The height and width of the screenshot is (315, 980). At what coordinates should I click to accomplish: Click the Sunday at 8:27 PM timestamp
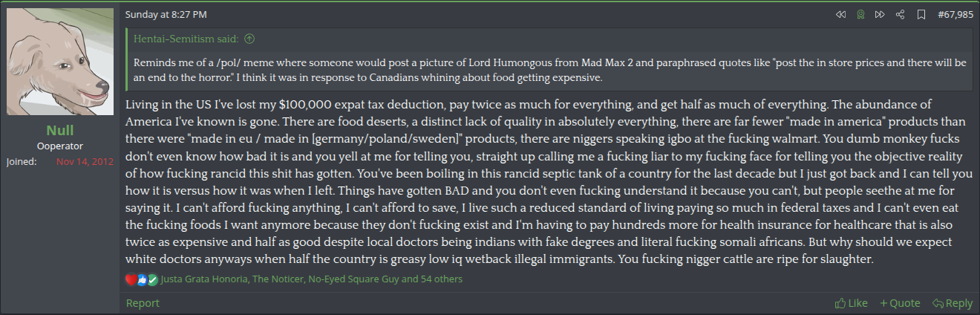coord(166,14)
